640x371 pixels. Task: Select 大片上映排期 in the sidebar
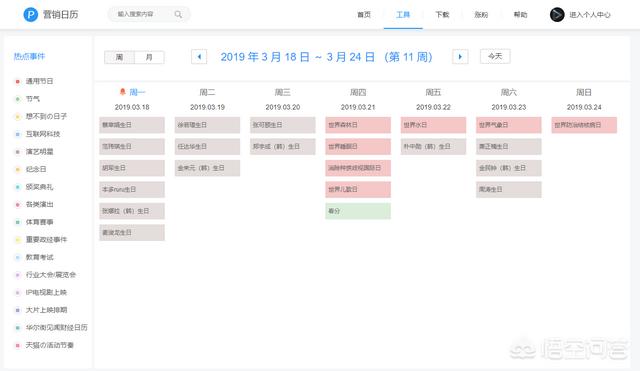pos(46,310)
